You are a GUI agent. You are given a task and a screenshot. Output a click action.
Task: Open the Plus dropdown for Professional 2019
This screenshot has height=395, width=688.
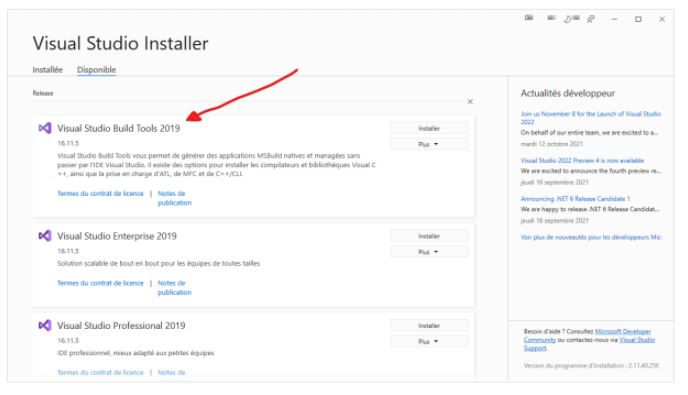pos(429,341)
